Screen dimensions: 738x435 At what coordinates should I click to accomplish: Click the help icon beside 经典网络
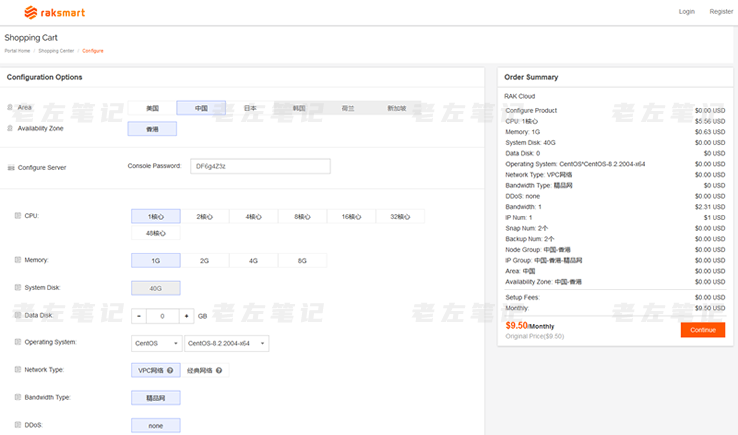coord(222,370)
